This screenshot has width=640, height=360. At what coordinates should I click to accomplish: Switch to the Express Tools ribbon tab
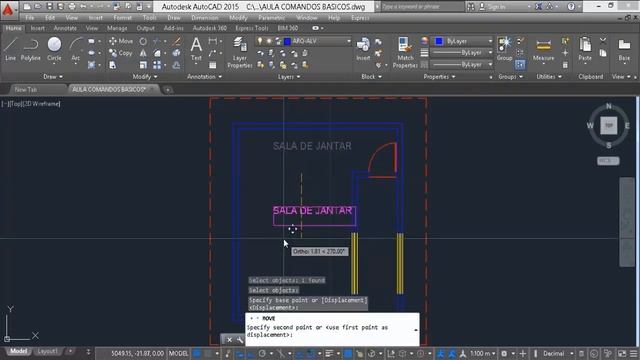(252, 28)
